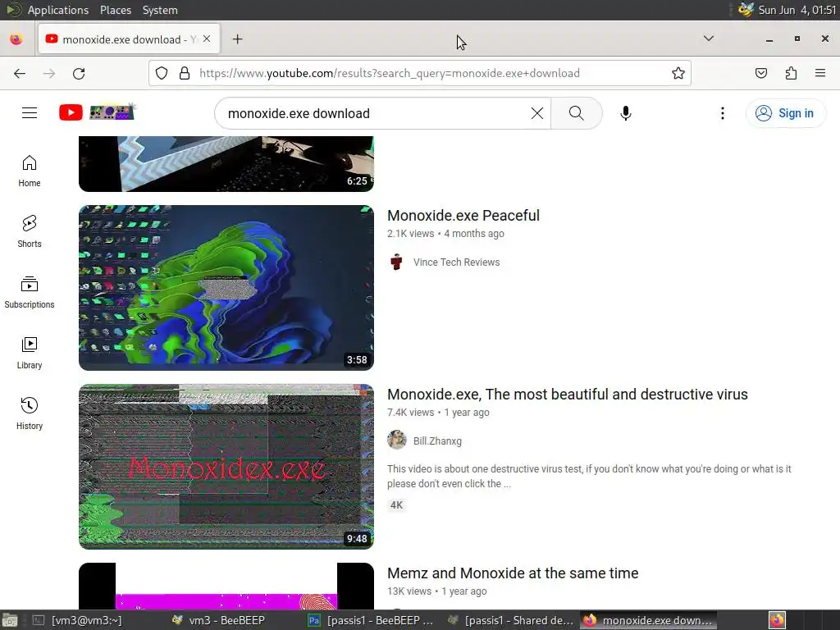Switch to passis1 - Shared de... taskbar window
840x630 pixels.
[510, 620]
